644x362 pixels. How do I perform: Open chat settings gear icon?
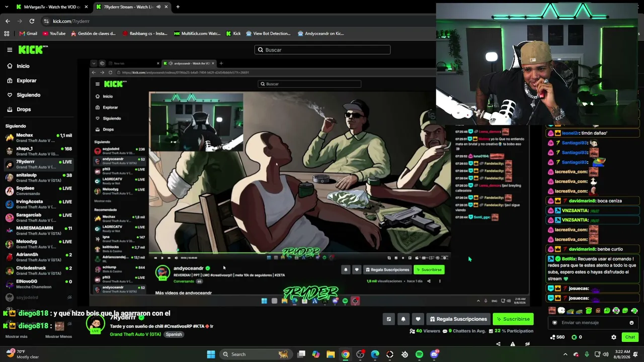[614, 337]
